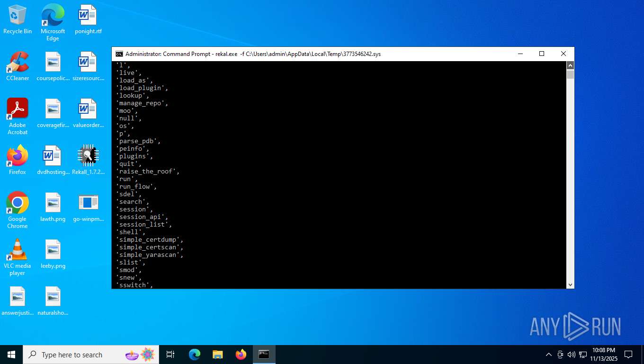The width and height of the screenshot is (644, 364).
Task: Click the 'sswitch' console line
Action: 134,285
